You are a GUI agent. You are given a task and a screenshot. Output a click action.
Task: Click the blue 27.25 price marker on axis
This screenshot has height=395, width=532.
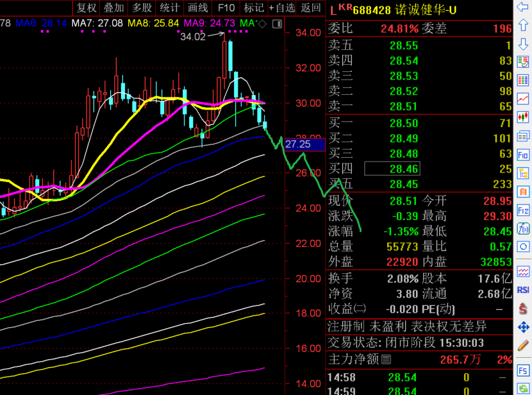[304, 144]
